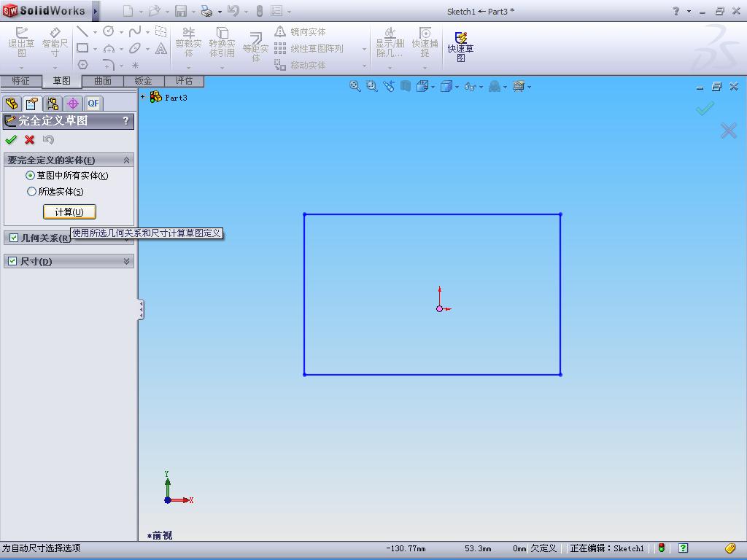
Task: Click the status bar Quick Tips help icon
Action: (683, 548)
